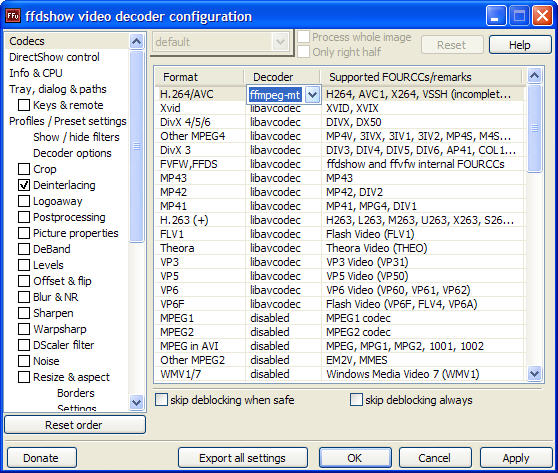Tick the DScaler filter checkbox

point(24,345)
